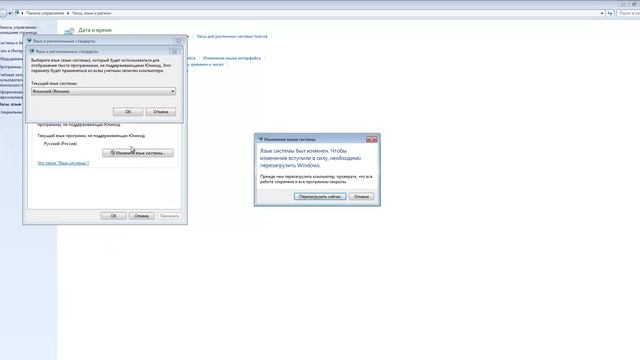Click the refresh icon next to address bar
The image size is (640, 360).
(610, 13)
